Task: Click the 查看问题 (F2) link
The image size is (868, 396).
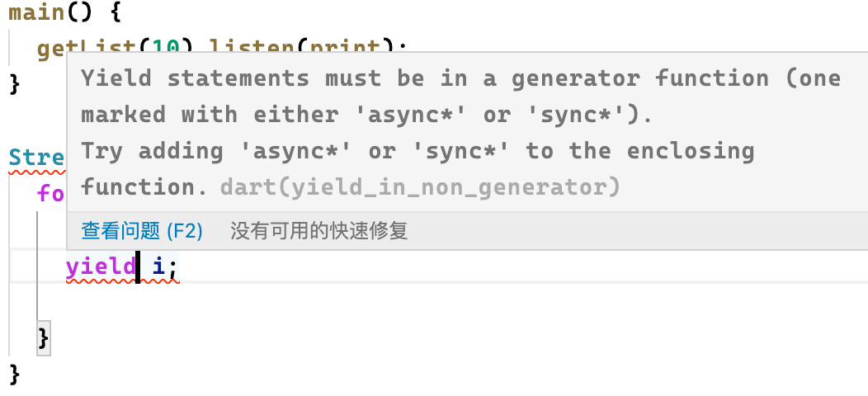Action: pyautogui.click(x=142, y=231)
